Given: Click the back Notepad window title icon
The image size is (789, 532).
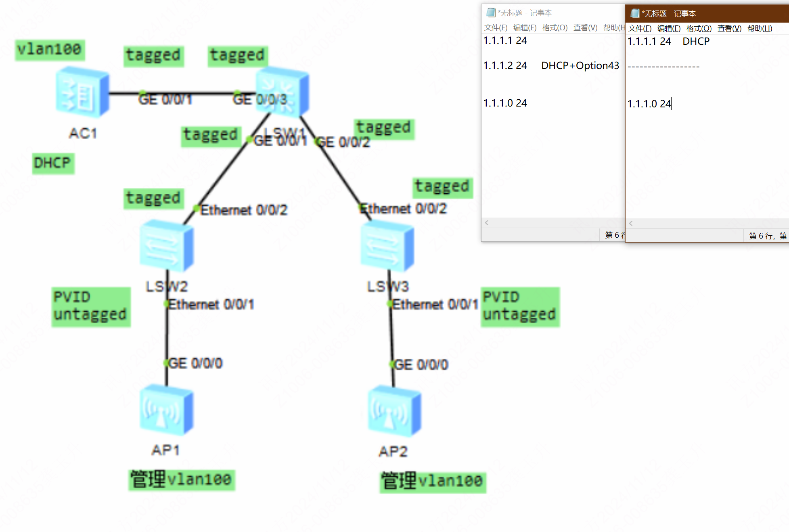Looking at the screenshot, I should click(491, 13).
